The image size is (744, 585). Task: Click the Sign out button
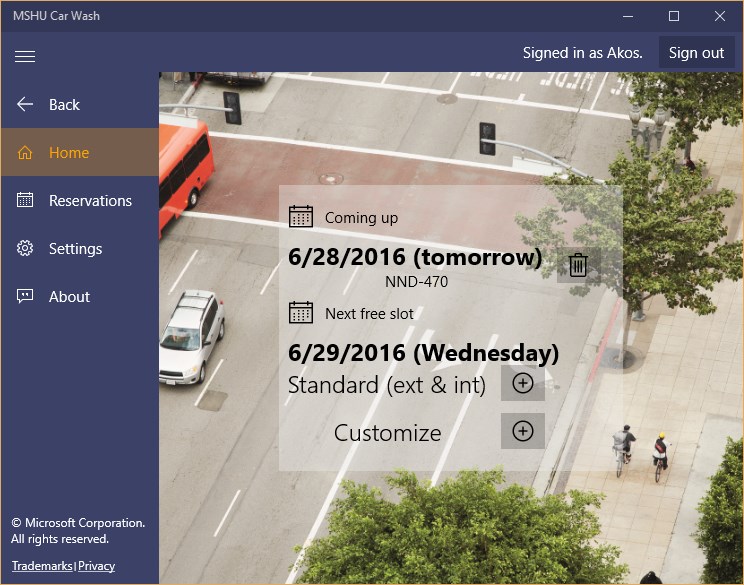click(696, 53)
